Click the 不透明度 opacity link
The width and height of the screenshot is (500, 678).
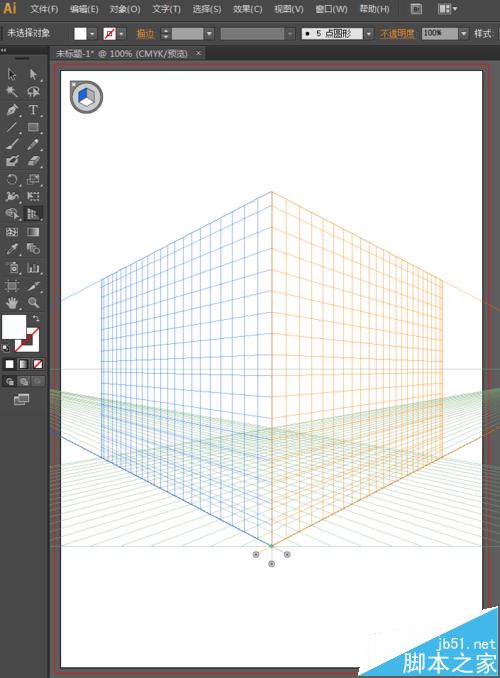tap(397, 33)
